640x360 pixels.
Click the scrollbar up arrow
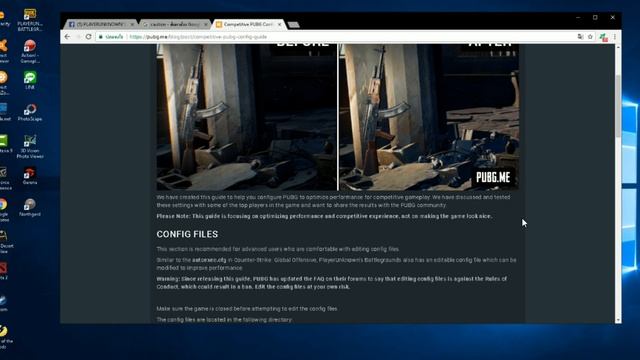click(618, 47)
